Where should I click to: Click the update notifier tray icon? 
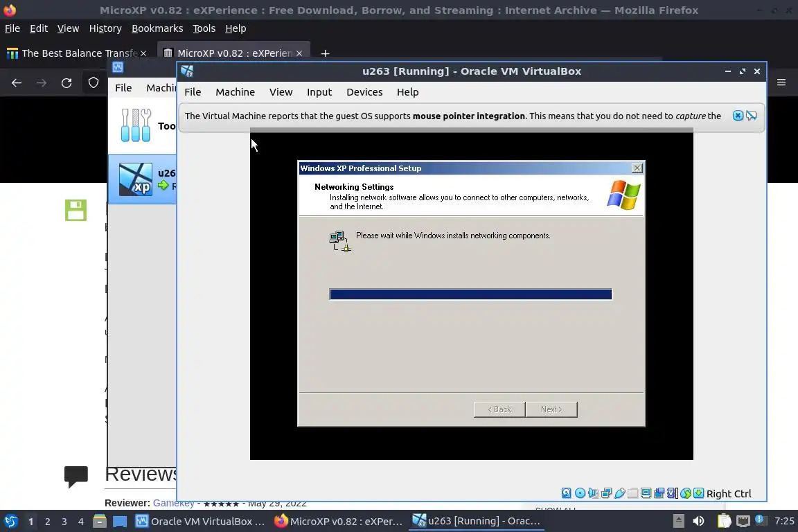coord(761,520)
